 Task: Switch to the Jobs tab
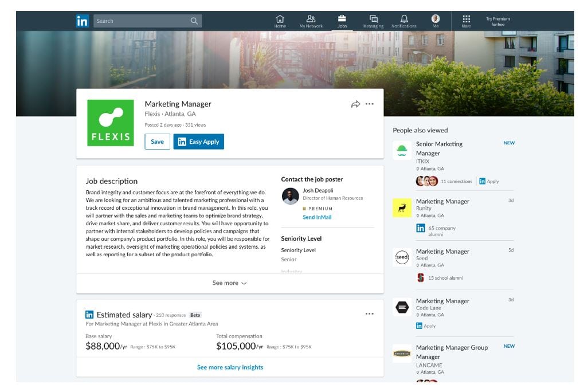[x=342, y=21]
